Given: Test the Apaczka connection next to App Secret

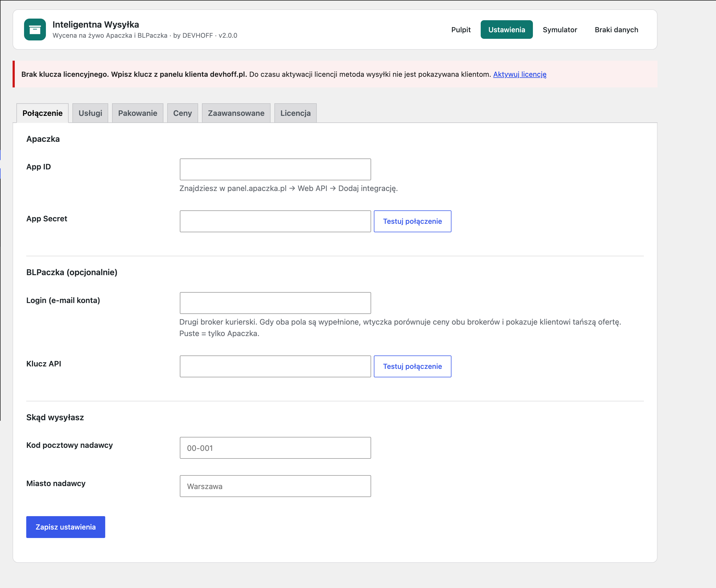Looking at the screenshot, I should point(412,221).
